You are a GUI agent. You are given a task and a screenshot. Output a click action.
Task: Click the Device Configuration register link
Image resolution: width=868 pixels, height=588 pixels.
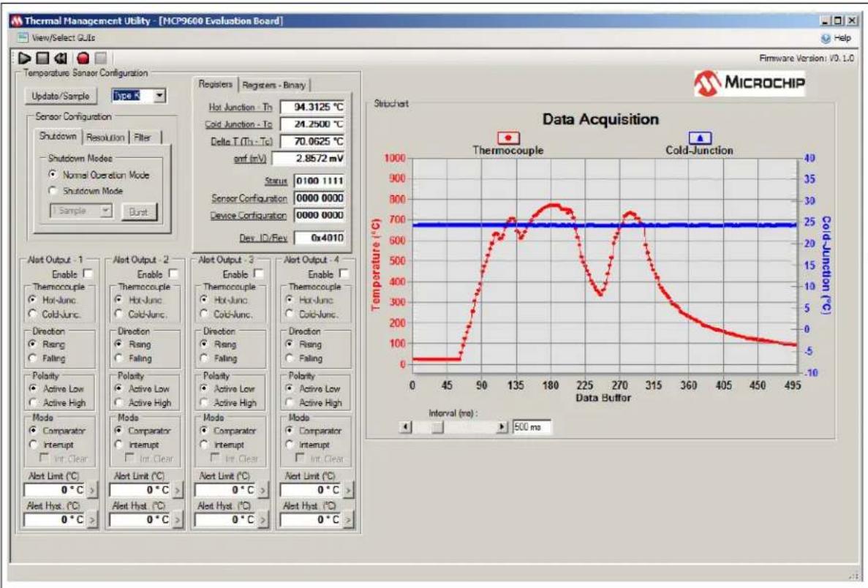click(x=248, y=215)
